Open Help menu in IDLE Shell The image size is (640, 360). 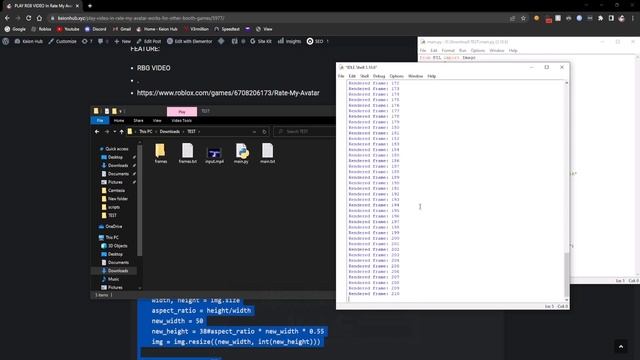point(431,76)
